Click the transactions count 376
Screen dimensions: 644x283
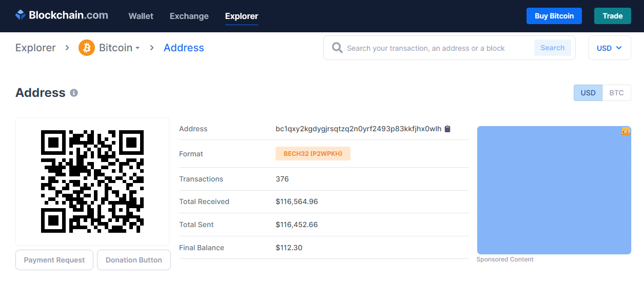click(282, 179)
